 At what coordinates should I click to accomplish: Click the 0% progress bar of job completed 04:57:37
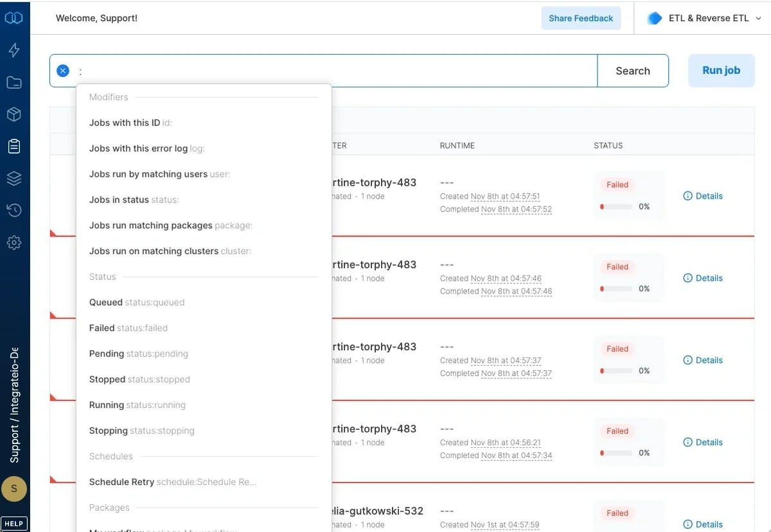[616, 371]
